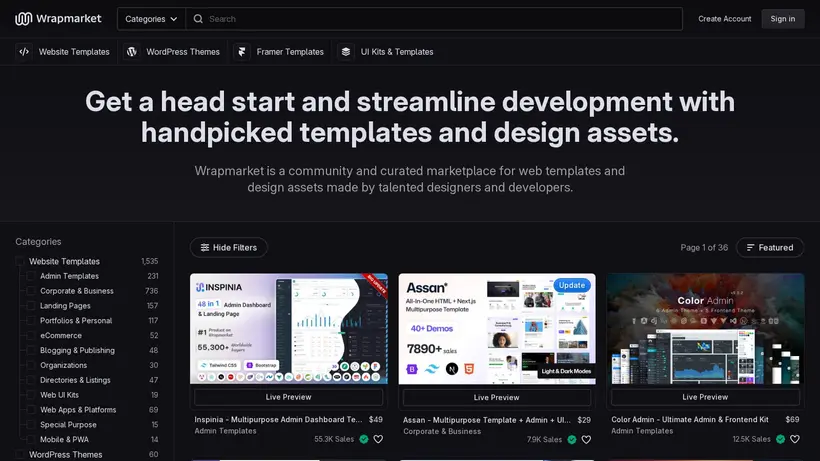Click Color Admin "$69" price
This screenshot has height=461, width=820.
792,420
